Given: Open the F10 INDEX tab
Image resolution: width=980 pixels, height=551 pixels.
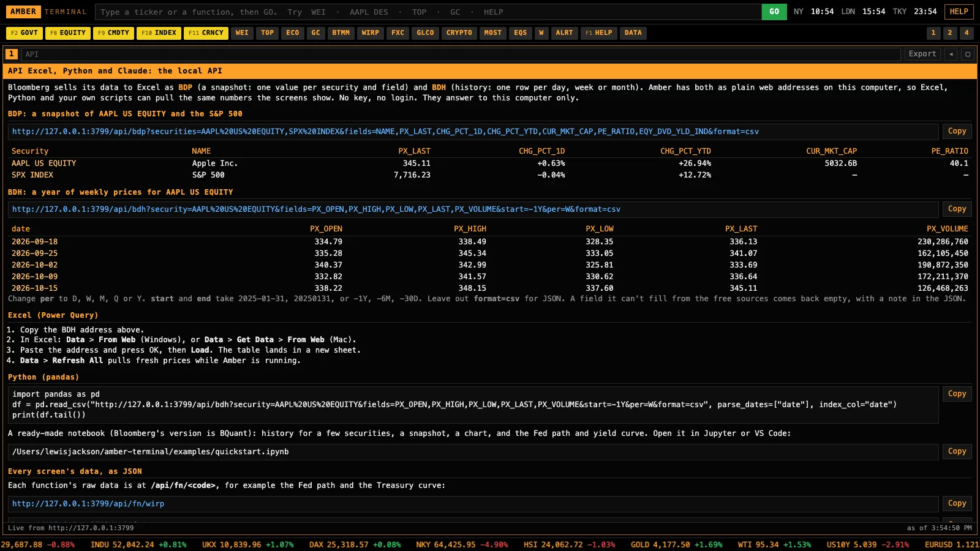Looking at the screenshot, I should coord(159,33).
